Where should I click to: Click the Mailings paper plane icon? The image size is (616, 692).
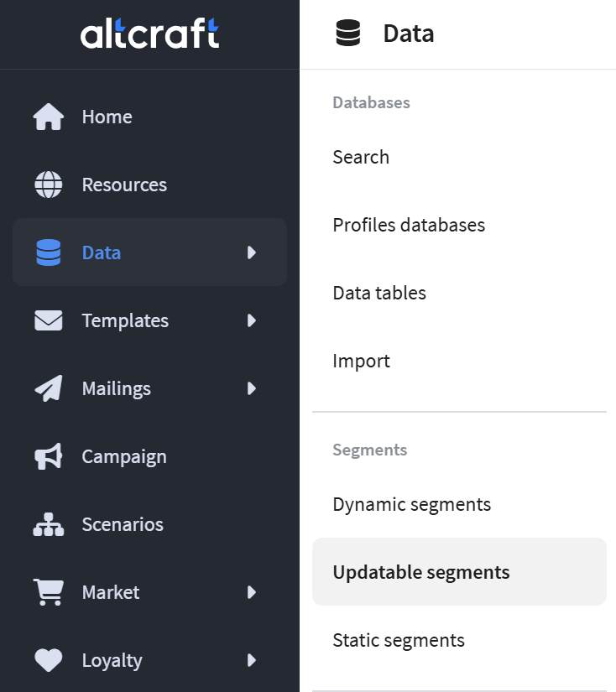coord(48,388)
